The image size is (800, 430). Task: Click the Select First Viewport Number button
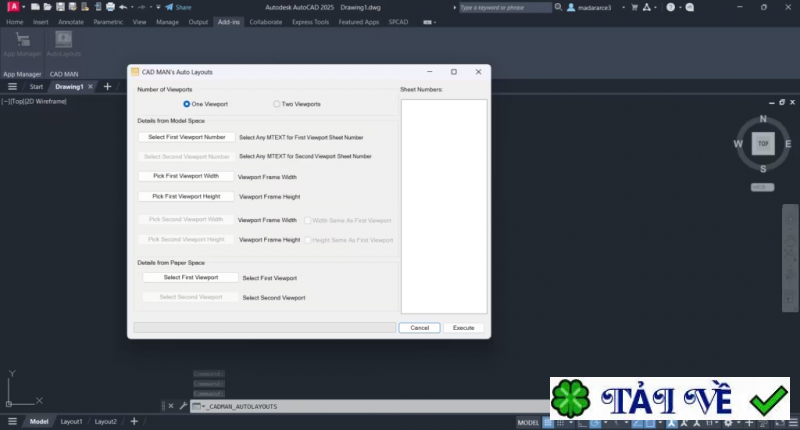point(187,137)
